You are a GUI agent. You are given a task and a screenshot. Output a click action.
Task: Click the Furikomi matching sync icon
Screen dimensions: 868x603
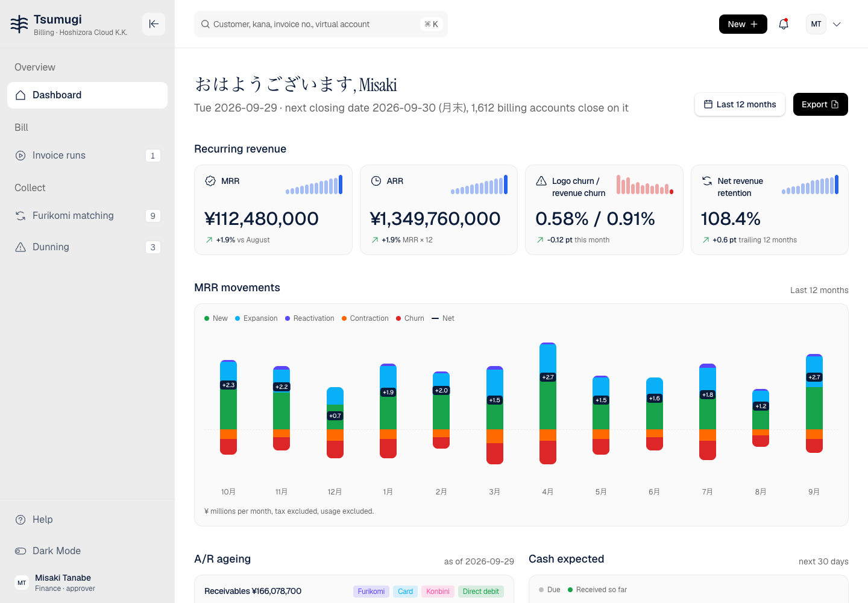click(20, 216)
